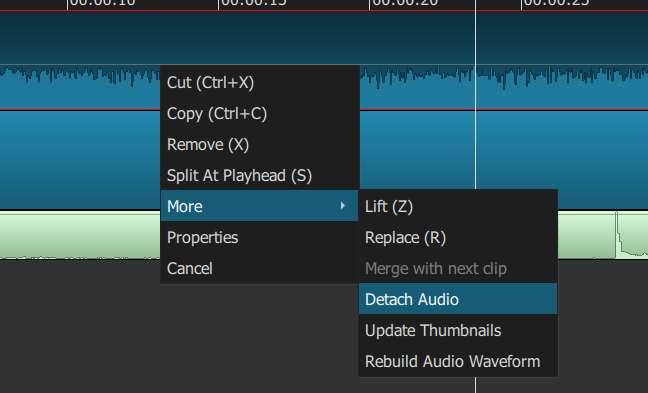Choose Update Thumbnails
This screenshot has width=648, height=393.
pos(458,330)
